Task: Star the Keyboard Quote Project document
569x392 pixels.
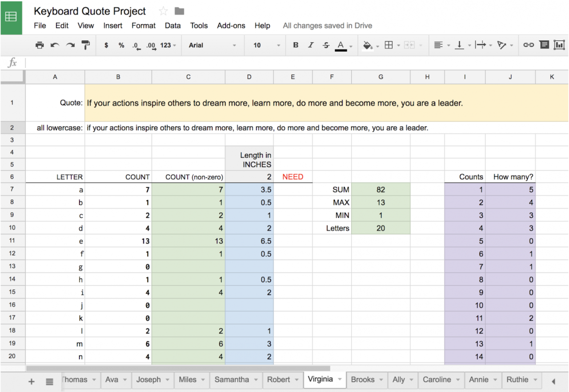Action: click(x=163, y=12)
